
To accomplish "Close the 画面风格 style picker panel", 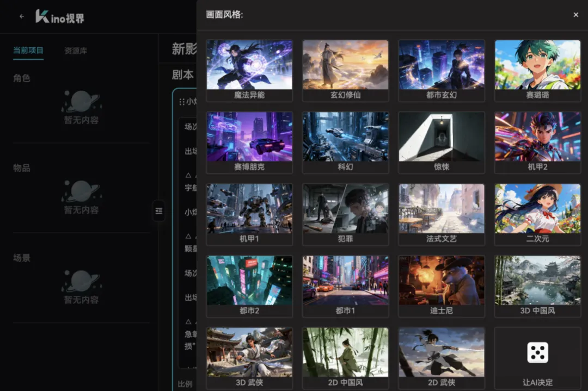I will [575, 15].
